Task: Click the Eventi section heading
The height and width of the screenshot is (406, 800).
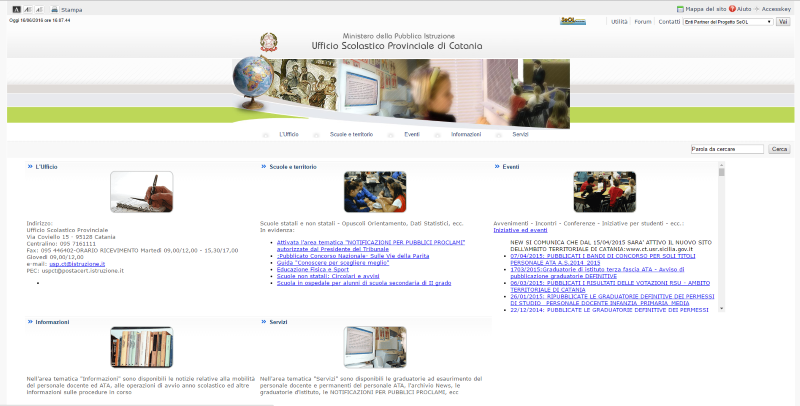Action: pos(511,167)
